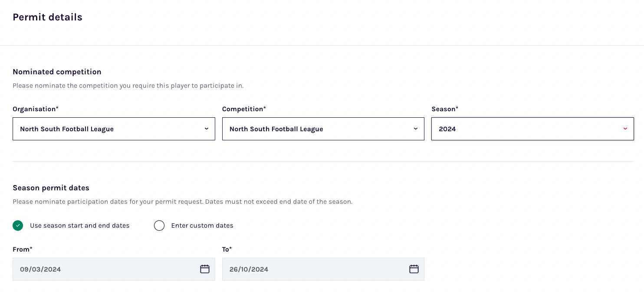Select 'Use season start and end dates' label
This screenshot has height=292, width=644.
(79, 226)
